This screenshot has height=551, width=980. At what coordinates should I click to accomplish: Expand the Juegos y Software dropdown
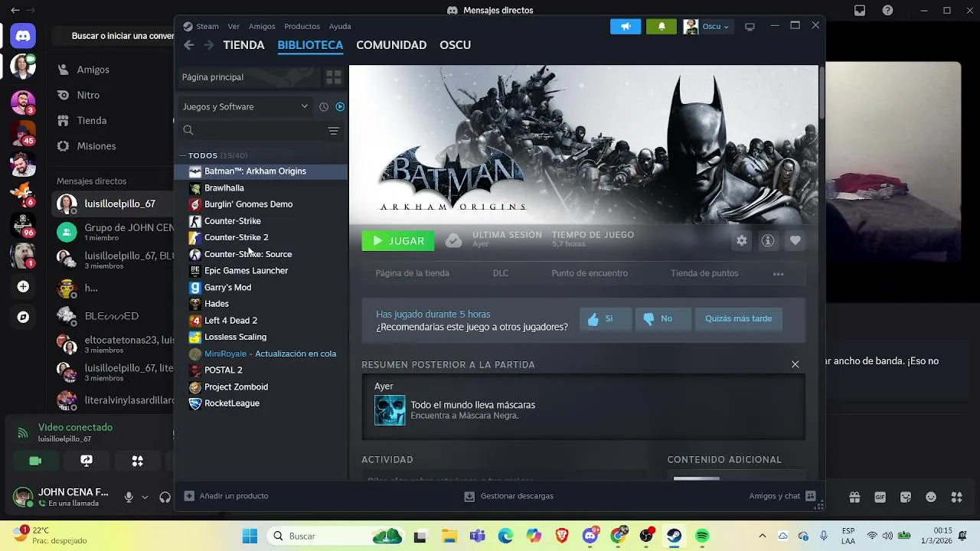click(245, 106)
